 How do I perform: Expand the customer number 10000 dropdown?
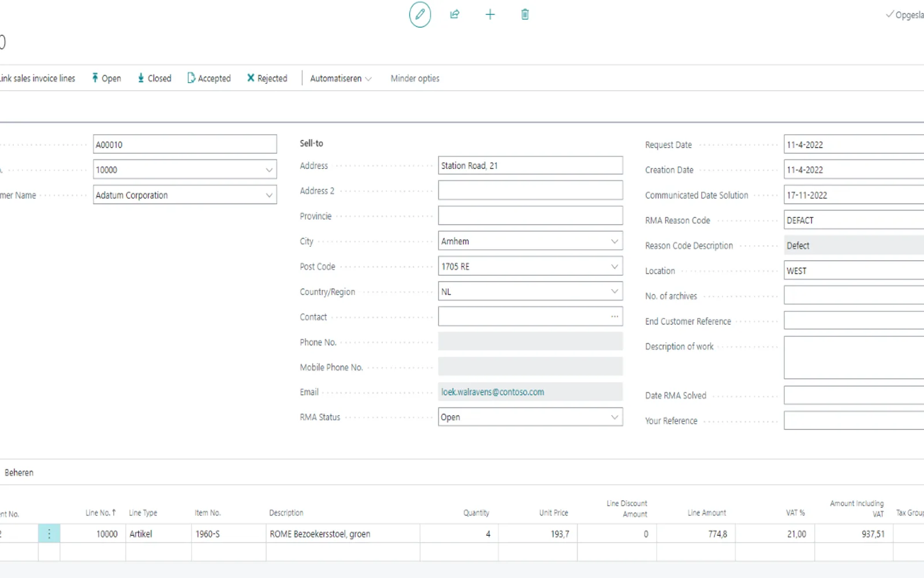pos(269,170)
